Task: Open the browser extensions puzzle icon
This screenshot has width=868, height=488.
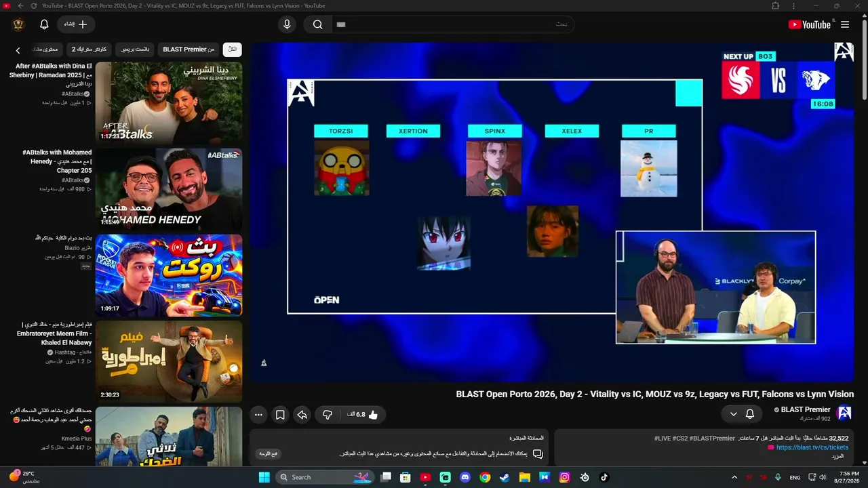Action: click(776, 6)
